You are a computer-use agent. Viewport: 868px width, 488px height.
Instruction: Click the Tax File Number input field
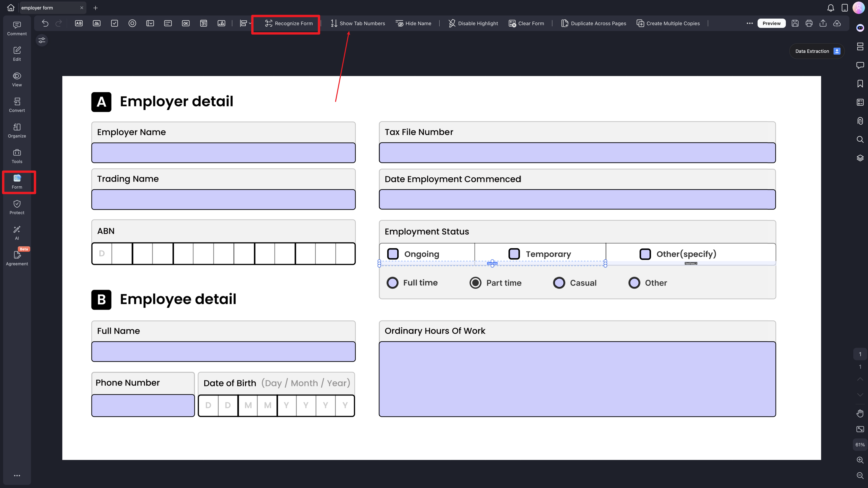(x=578, y=153)
